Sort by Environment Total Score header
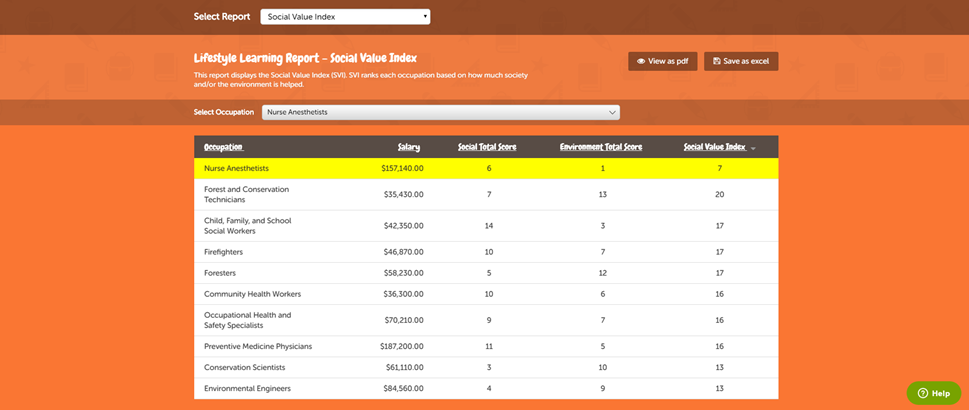 coord(601,147)
